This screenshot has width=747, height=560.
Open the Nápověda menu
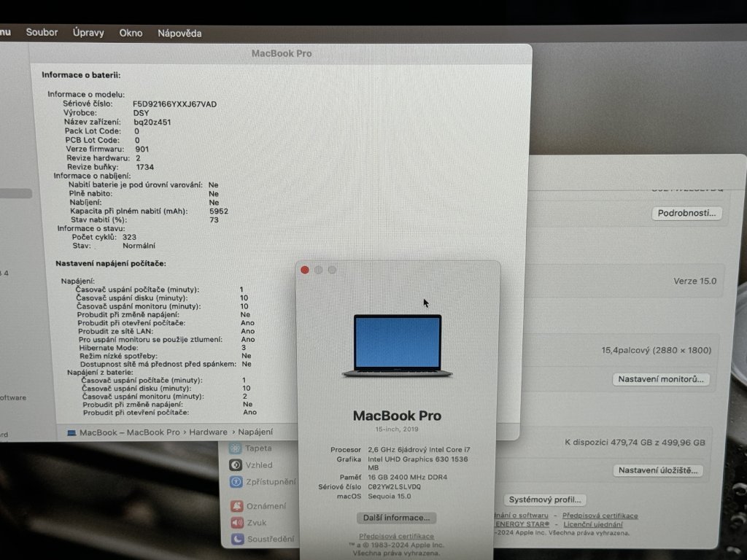pyautogui.click(x=179, y=34)
